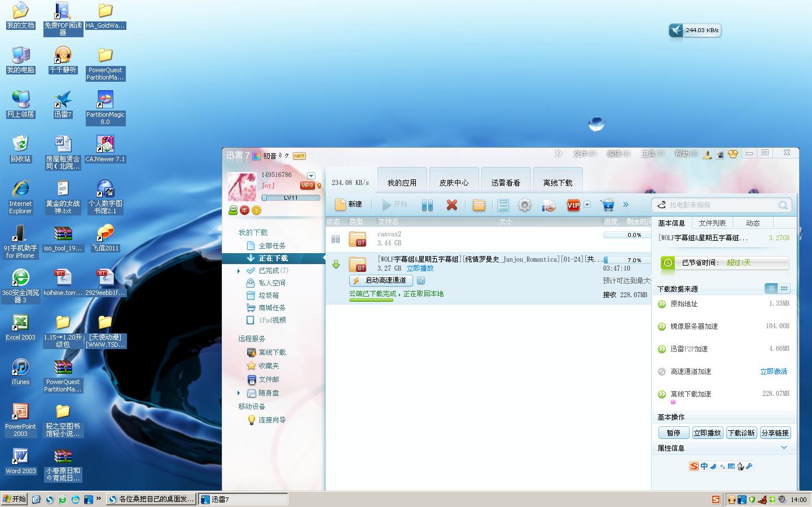The width and height of the screenshot is (812, 507).
Task: Click the grayed 开始 start button
Action: [x=394, y=205]
